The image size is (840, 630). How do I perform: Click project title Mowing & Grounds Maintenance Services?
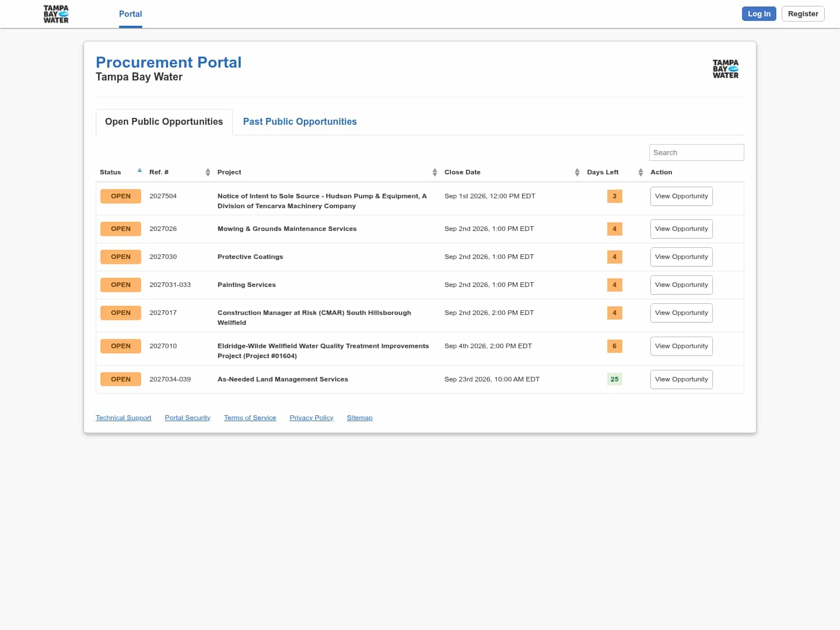pos(287,229)
